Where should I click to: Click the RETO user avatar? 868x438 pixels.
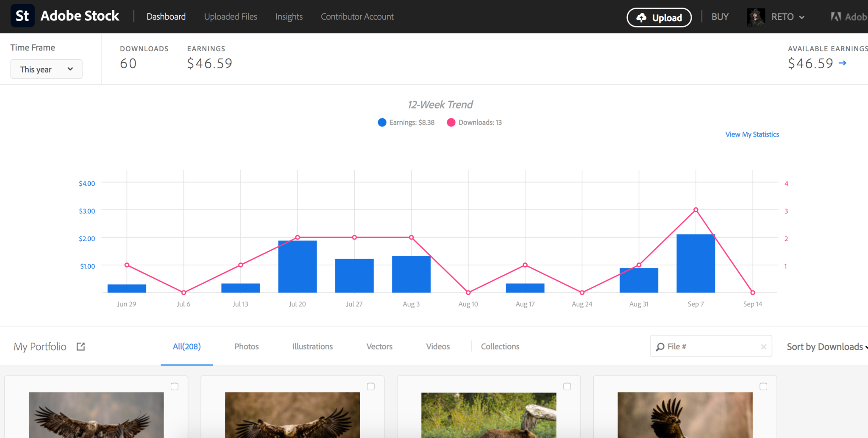[755, 17]
